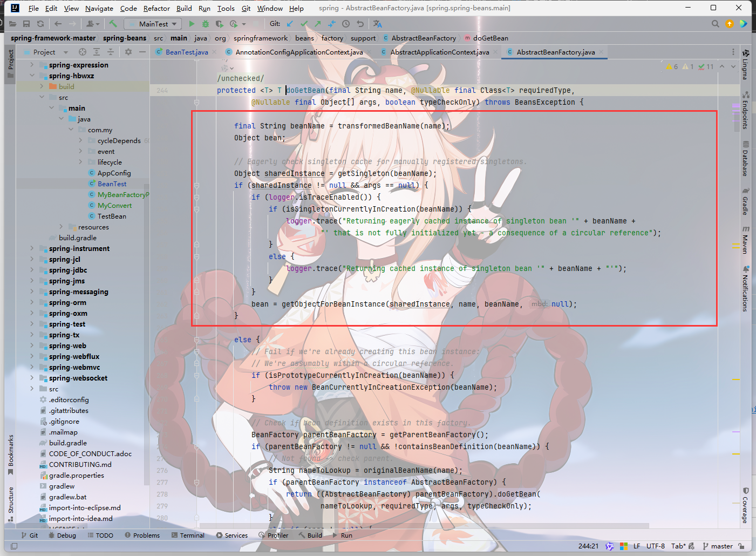Click the spring-beans breadcrumb
The width and height of the screenshot is (756, 556).
(x=125, y=38)
